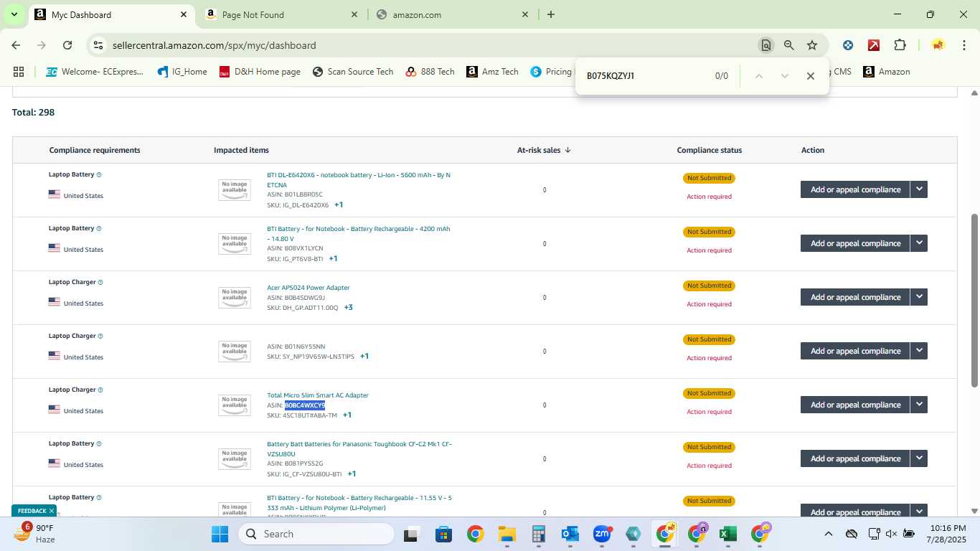This screenshot has width=980, height=551.
Task: Click the highlighted ASIN B0BC4WXCY9
Action: point(305,405)
